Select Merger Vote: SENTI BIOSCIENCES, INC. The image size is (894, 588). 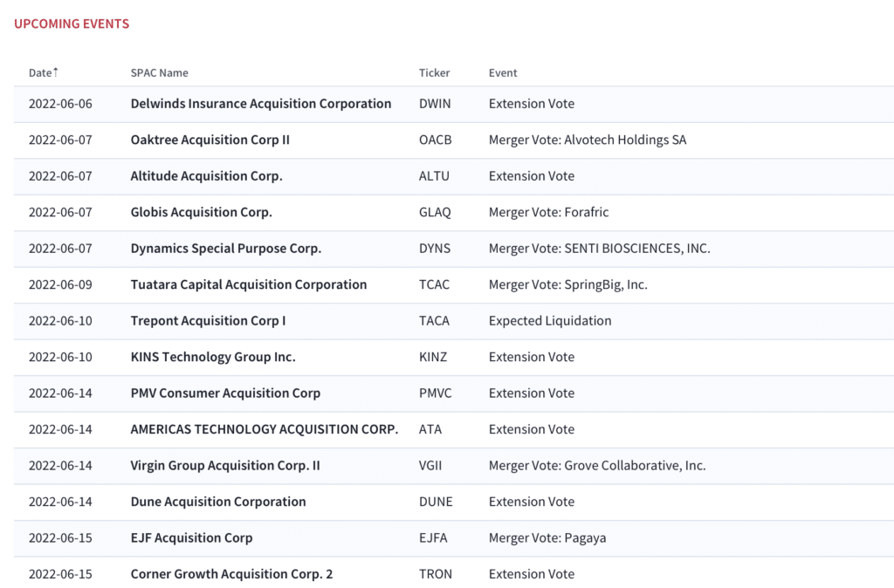[x=599, y=249]
